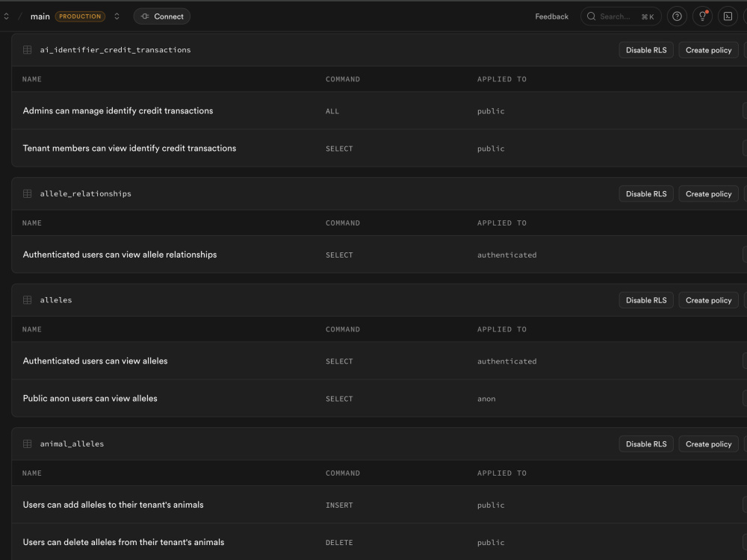747x560 pixels.
Task: Click INSERT command in Users can add alleles row
Action: click(339, 505)
